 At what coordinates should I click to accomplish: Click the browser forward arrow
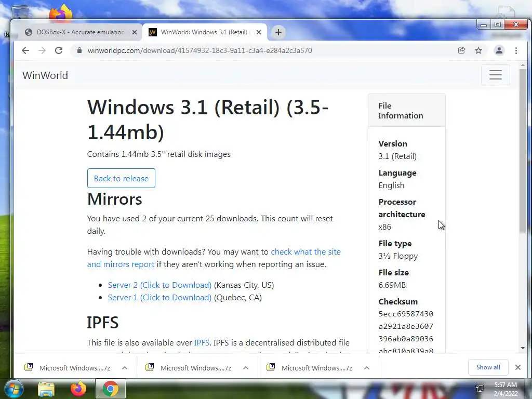point(42,50)
